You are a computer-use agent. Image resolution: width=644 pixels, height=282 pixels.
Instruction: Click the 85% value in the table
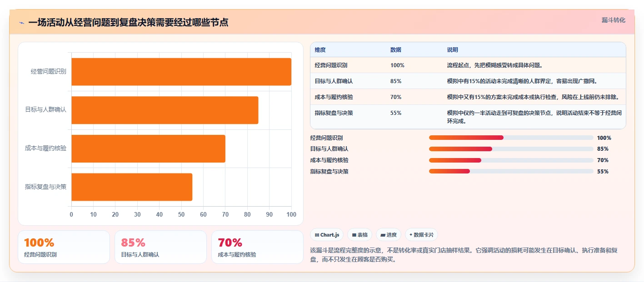pyautogui.click(x=396, y=81)
